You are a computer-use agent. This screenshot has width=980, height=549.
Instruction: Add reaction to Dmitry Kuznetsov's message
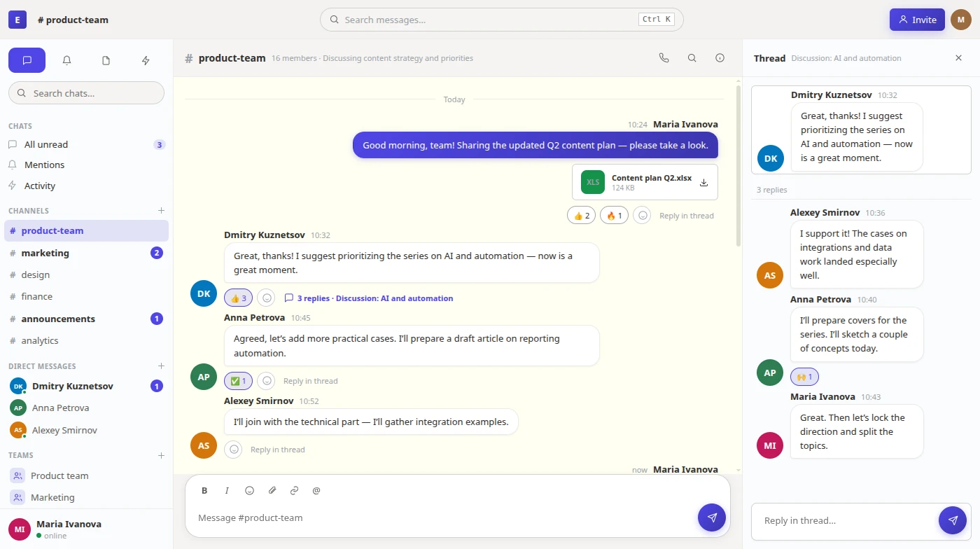click(266, 298)
